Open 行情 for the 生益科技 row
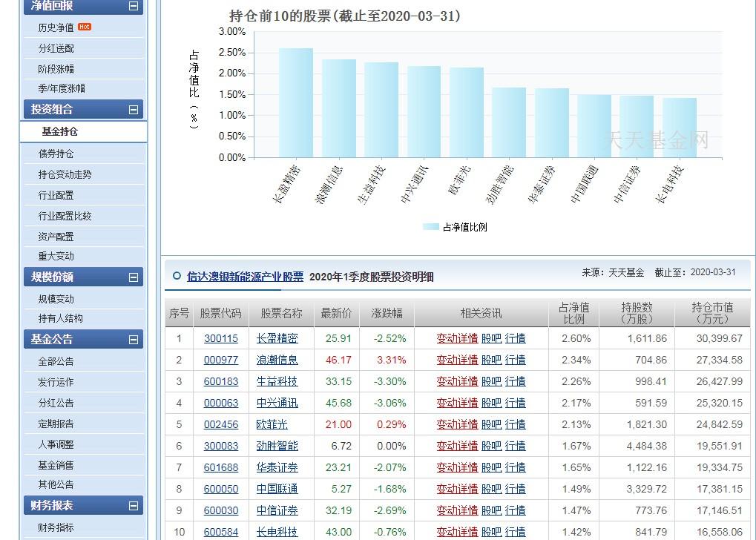Viewport: 756px width, 540px height. point(515,382)
